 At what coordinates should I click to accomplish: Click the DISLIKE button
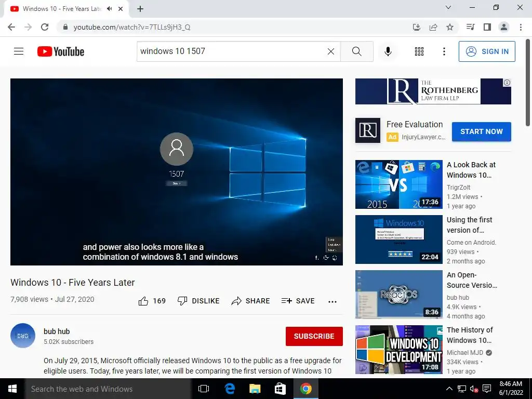click(198, 301)
